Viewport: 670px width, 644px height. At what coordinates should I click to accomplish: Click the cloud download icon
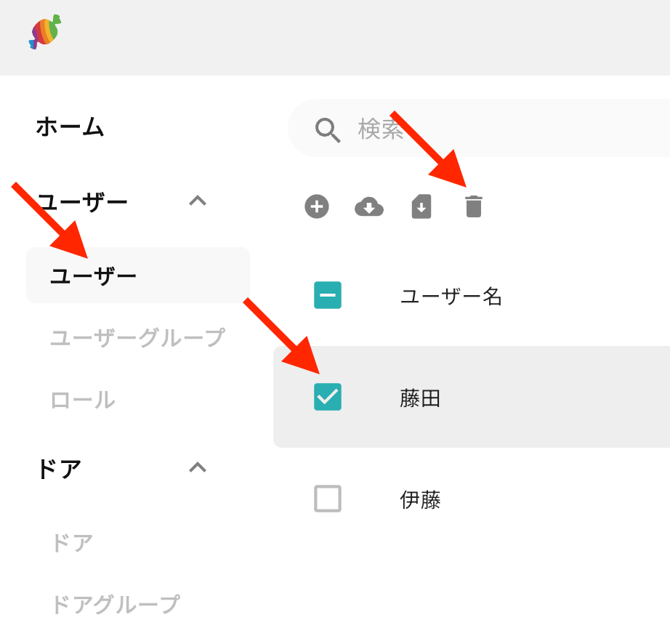pos(369,207)
